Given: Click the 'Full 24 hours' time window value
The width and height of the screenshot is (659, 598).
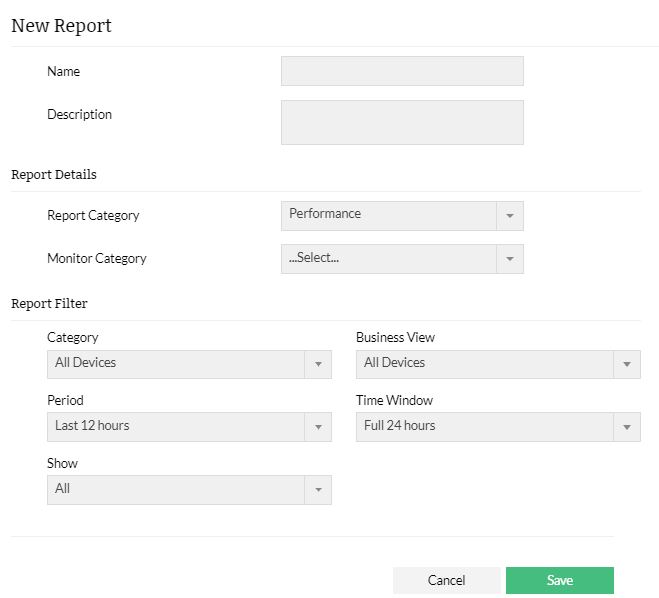Looking at the screenshot, I should tap(400, 426).
